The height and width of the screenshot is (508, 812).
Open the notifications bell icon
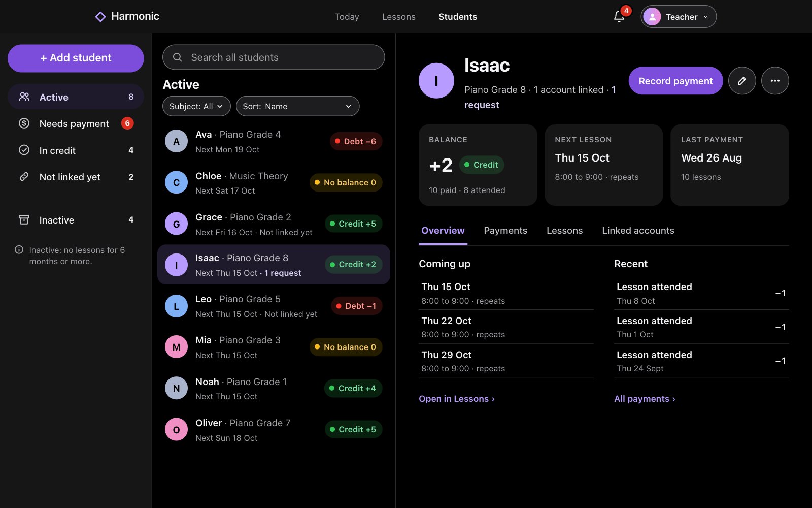click(619, 17)
